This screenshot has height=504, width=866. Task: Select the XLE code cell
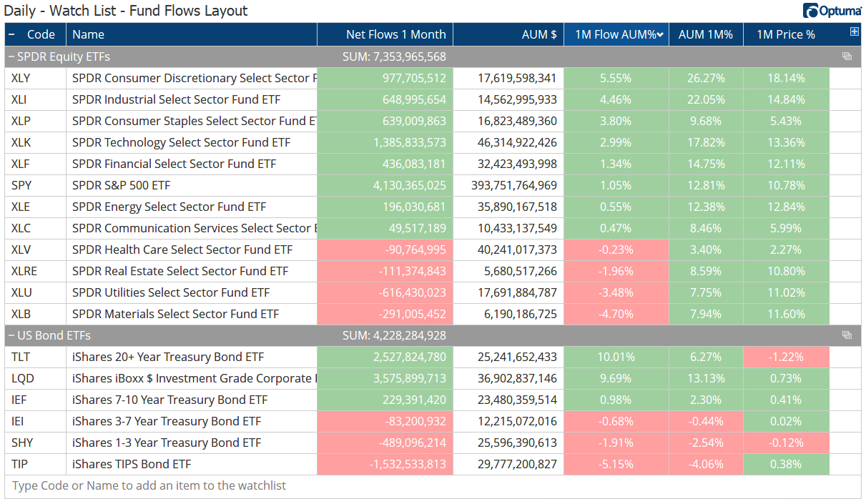coord(36,207)
